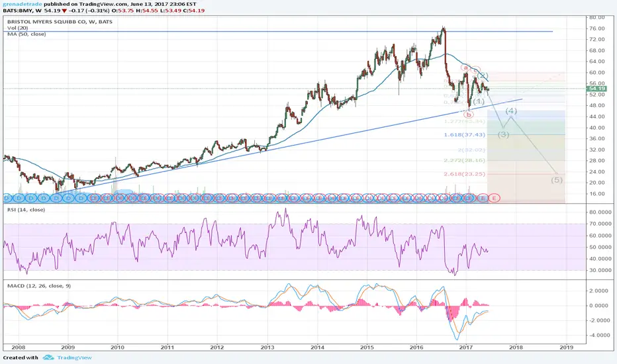Select the Vol (20) indicator label

click(17, 28)
